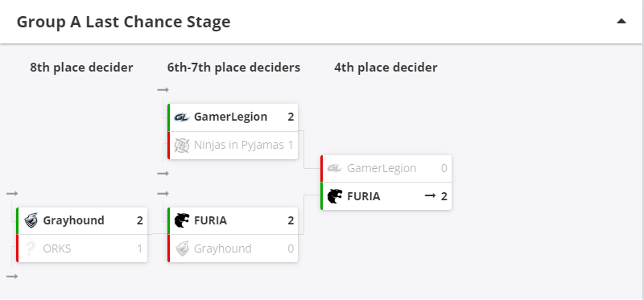644x300 pixels.
Task: Open GamerLegion team name in the 6th-7th place decider
Action: (x=230, y=117)
